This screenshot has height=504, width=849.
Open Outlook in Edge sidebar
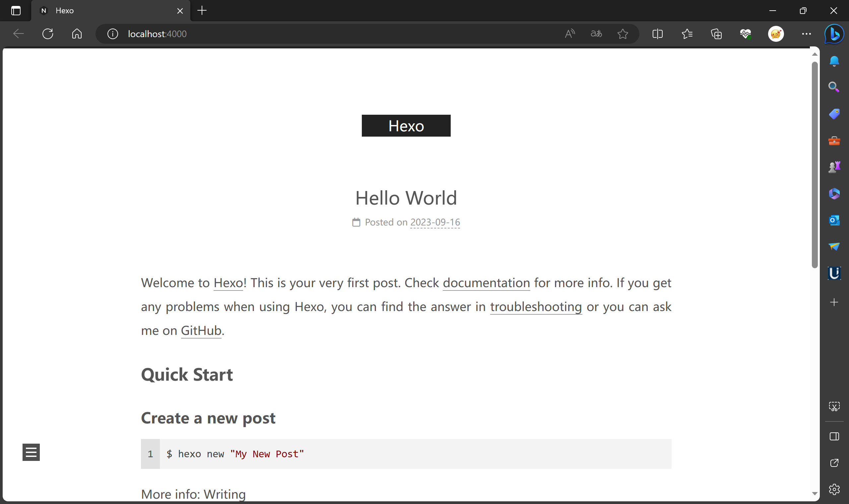[834, 220]
